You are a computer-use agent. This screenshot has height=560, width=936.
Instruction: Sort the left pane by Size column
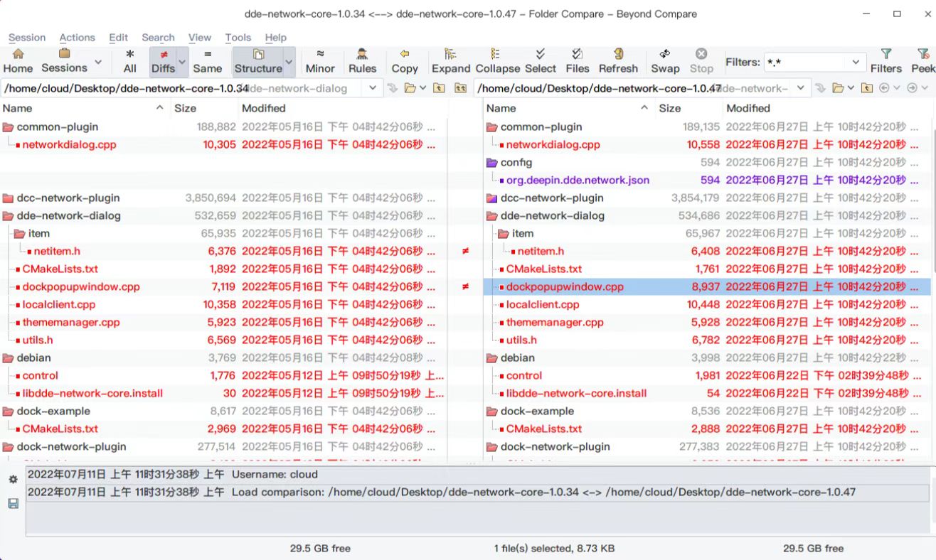[186, 108]
